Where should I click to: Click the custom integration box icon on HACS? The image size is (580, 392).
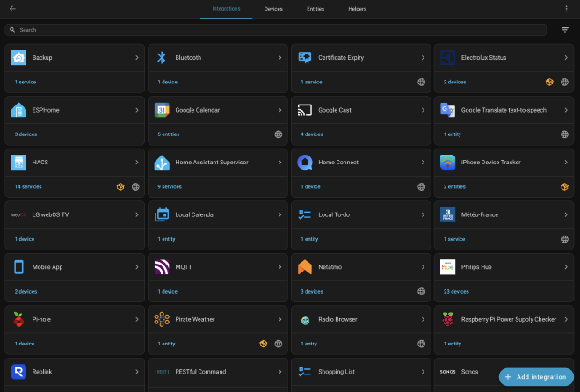(x=120, y=186)
